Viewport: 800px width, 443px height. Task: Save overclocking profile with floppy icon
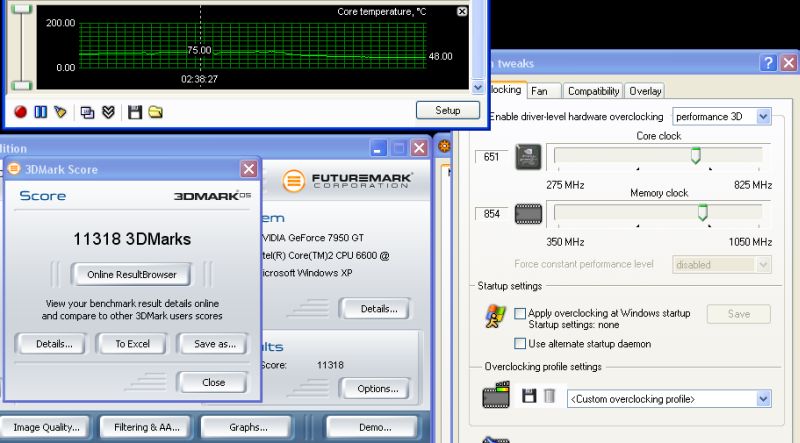pyautogui.click(x=529, y=396)
